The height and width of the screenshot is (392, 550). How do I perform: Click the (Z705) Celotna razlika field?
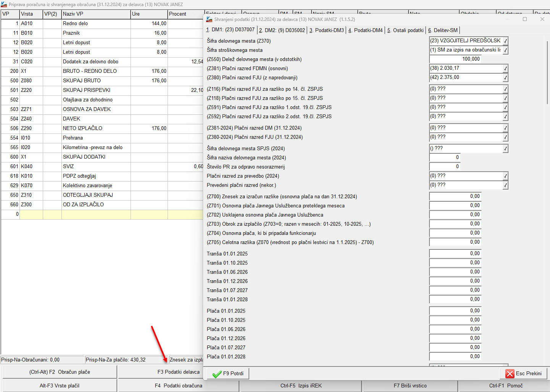coord(455,242)
